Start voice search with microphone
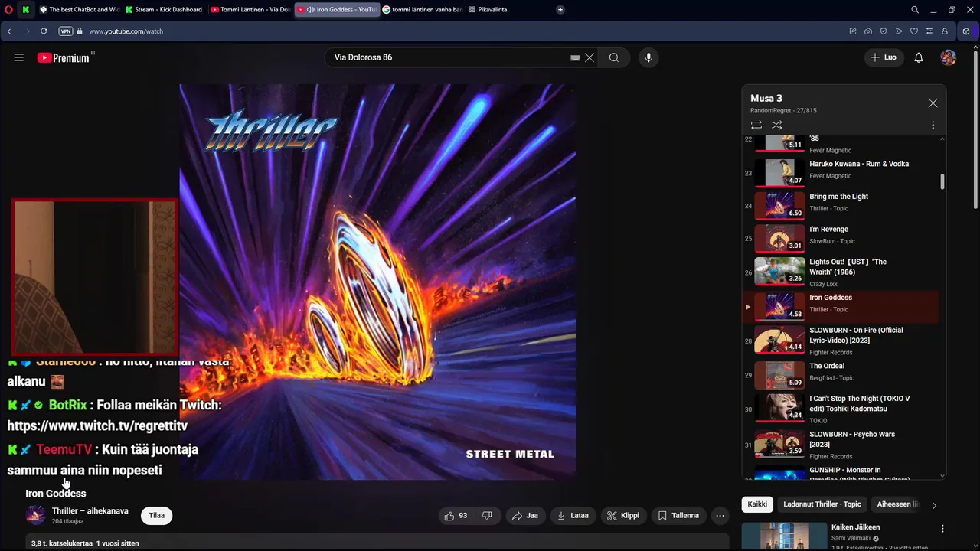Image resolution: width=980 pixels, height=551 pixels. tap(648, 57)
